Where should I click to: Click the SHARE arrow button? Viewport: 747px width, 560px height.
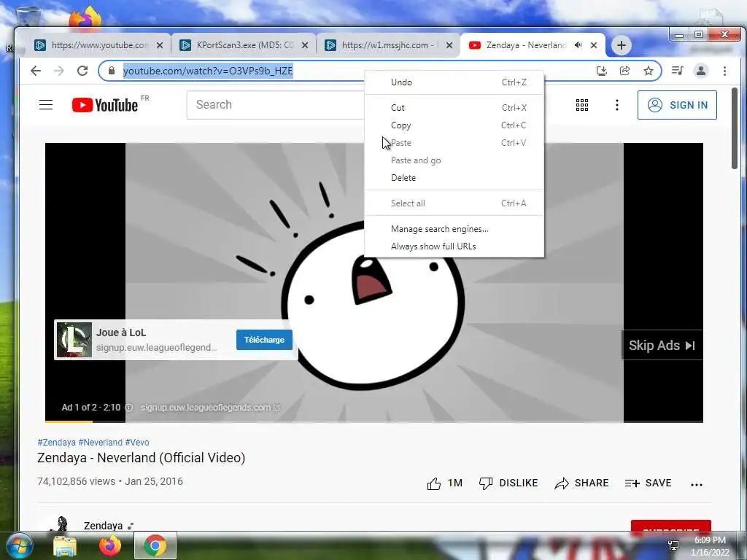click(x=581, y=483)
